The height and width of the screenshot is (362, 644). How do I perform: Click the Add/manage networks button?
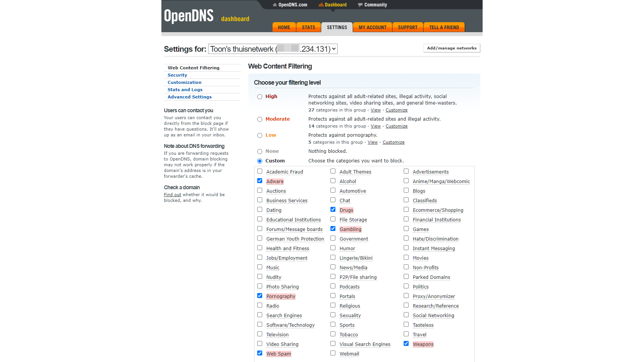click(452, 48)
